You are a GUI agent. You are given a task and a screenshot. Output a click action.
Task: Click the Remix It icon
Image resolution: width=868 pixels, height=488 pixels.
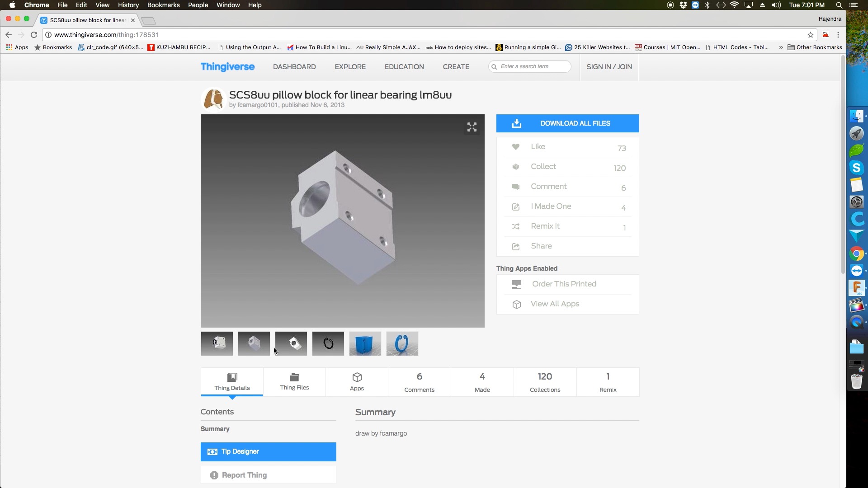tap(516, 226)
